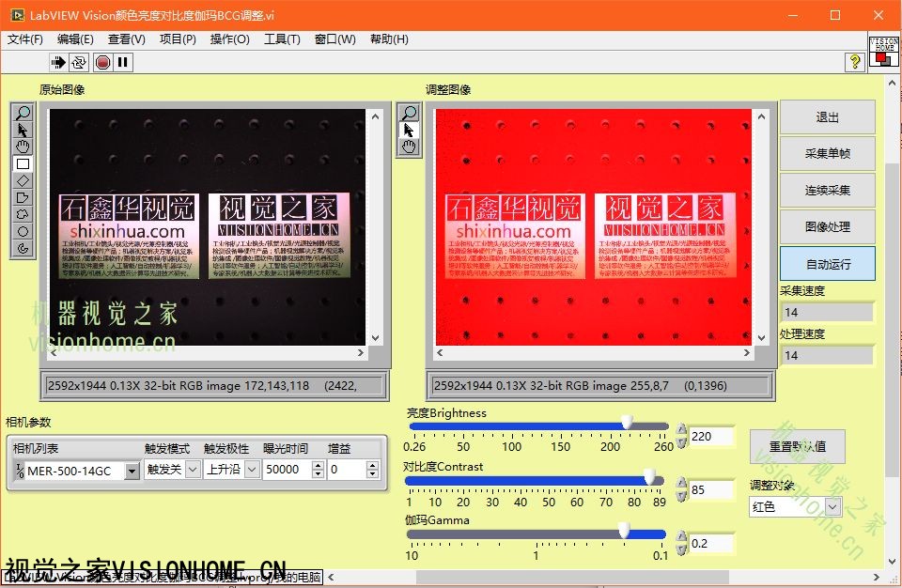Select the Rotated Rectangle ROI tool
902x588 pixels.
23,180
